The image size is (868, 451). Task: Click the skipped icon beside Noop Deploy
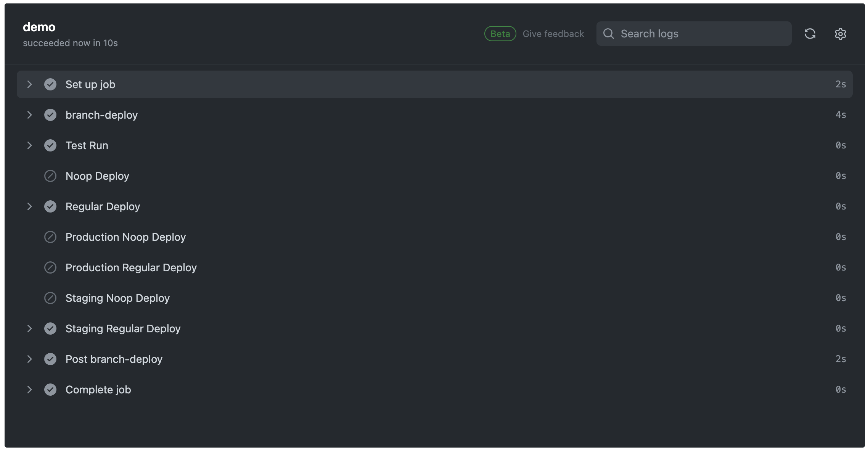50,176
